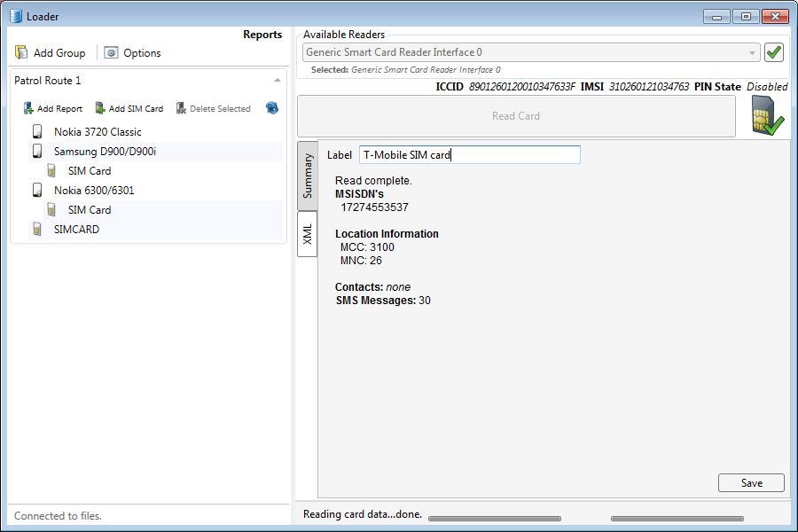
Task: Click the SIM card status icon with checkmark
Action: click(768, 115)
